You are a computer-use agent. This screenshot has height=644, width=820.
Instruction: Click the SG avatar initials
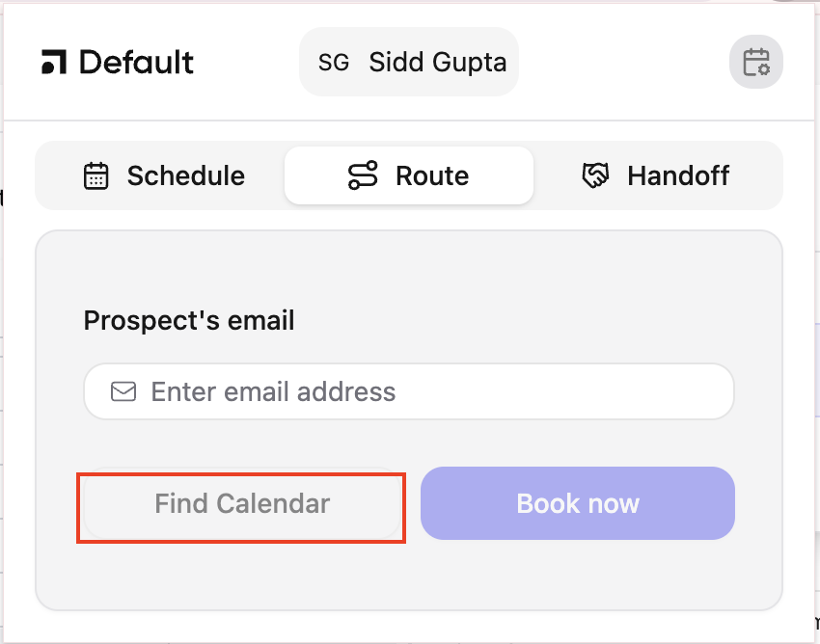(x=333, y=63)
